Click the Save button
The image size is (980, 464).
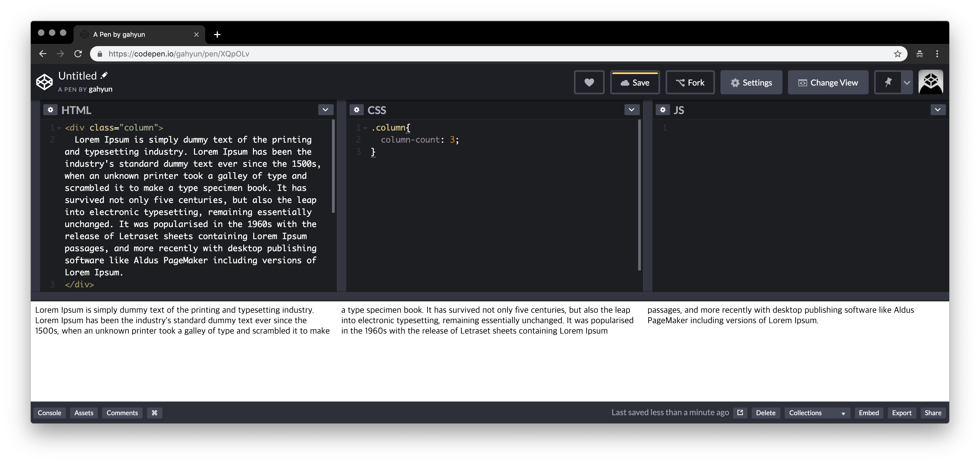(x=635, y=83)
